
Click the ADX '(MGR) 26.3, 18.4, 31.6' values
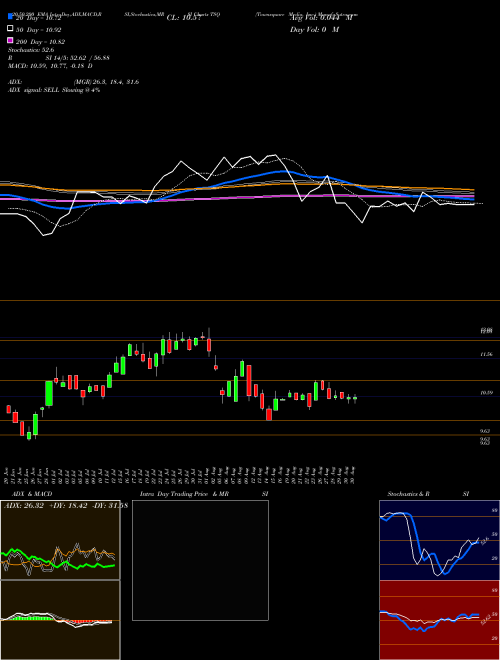click(x=106, y=82)
